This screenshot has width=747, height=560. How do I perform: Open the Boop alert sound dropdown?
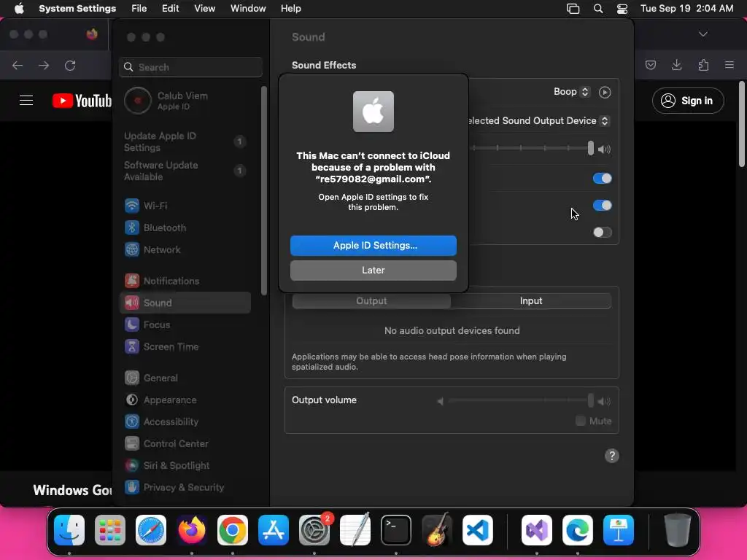coord(572,92)
